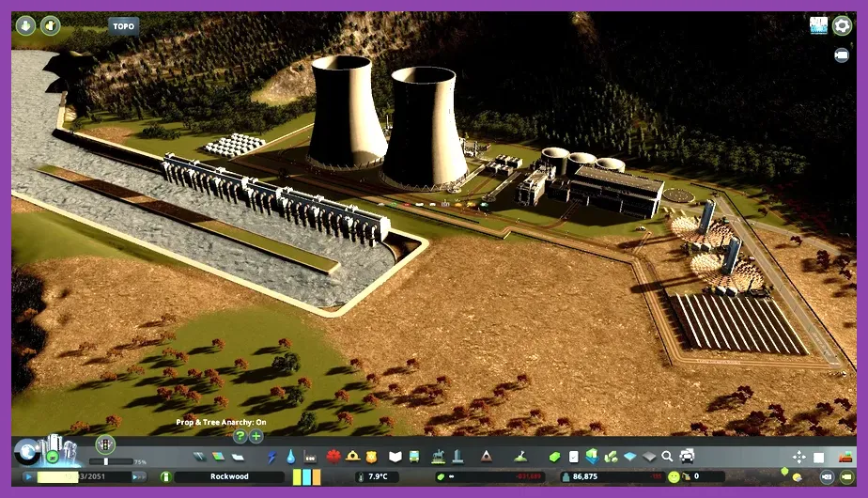Open the Parks statue menu
The width and height of the screenshot is (868, 498).
439,456
